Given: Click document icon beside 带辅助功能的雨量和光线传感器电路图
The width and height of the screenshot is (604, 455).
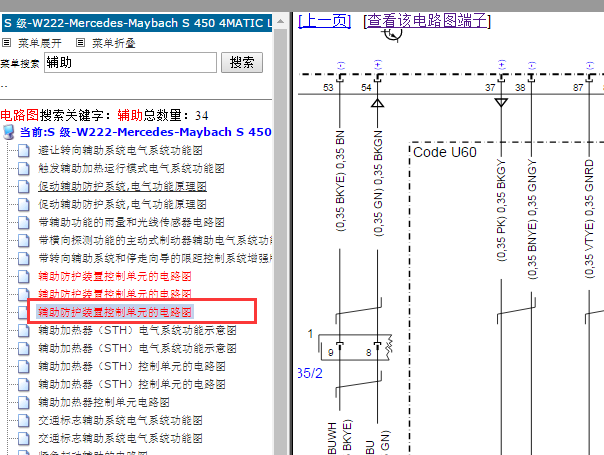Looking at the screenshot, I should 24,222.
